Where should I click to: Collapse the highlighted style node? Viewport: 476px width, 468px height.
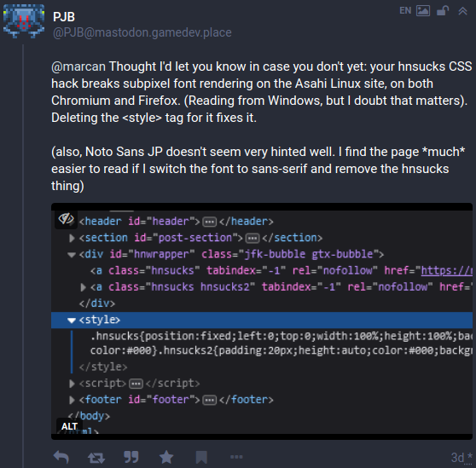click(x=72, y=321)
